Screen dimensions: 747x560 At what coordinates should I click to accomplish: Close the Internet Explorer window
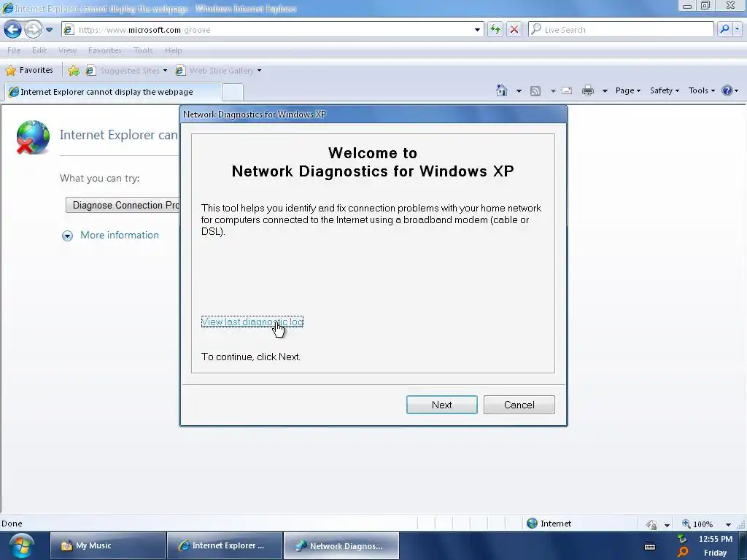coord(730,6)
